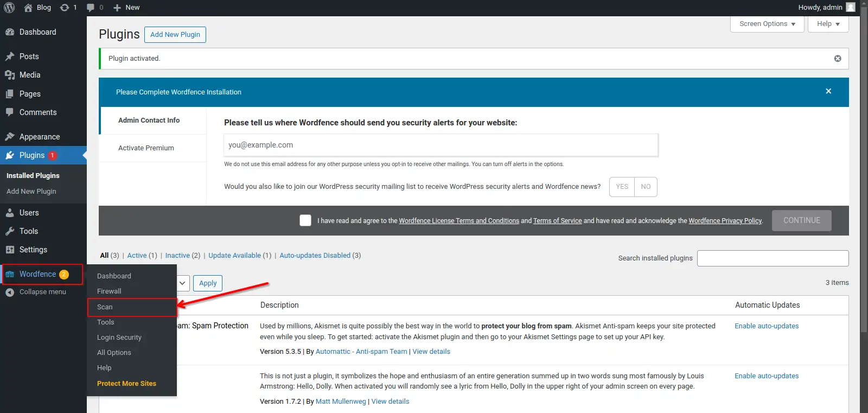868x413 pixels.
Task: Open the updates icon in admin bar
Action: (65, 8)
